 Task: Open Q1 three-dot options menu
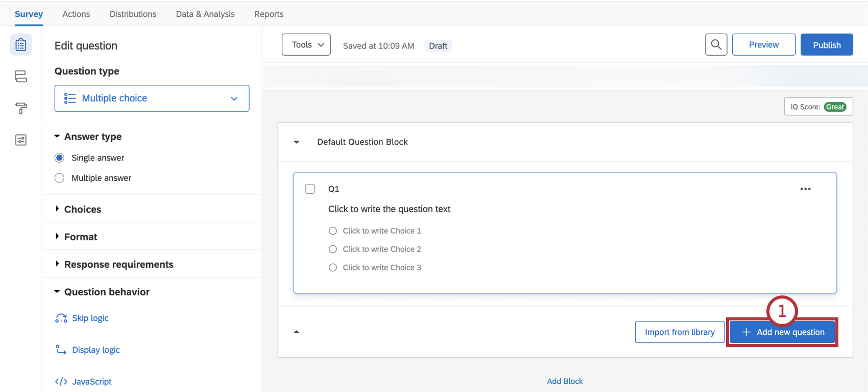[x=805, y=189]
